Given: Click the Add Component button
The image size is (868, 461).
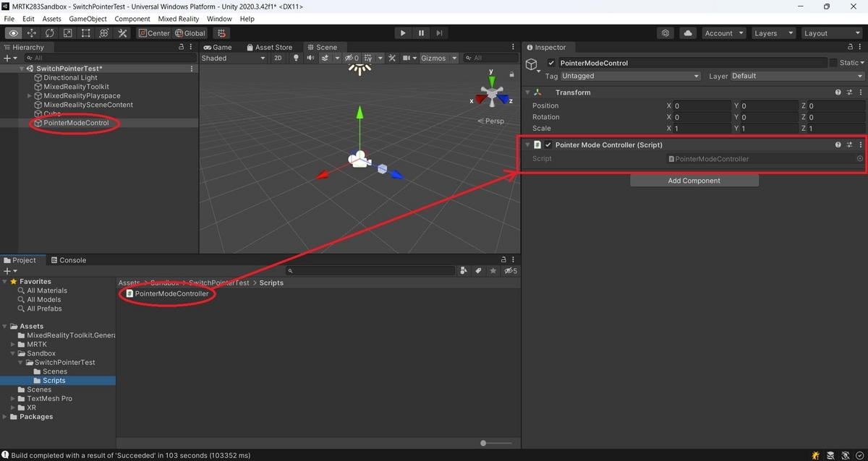Looking at the screenshot, I should coord(694,181).
